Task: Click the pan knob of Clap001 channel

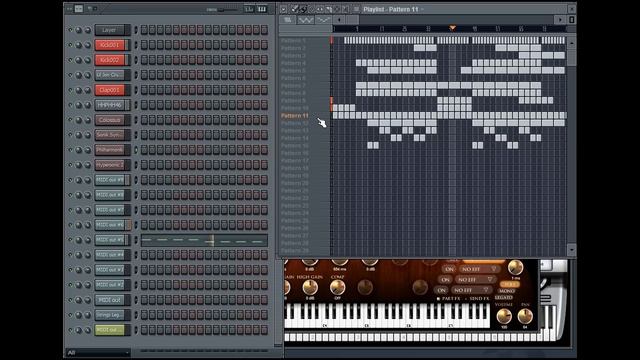Action: pyautogui.click(x=79, y=90)
